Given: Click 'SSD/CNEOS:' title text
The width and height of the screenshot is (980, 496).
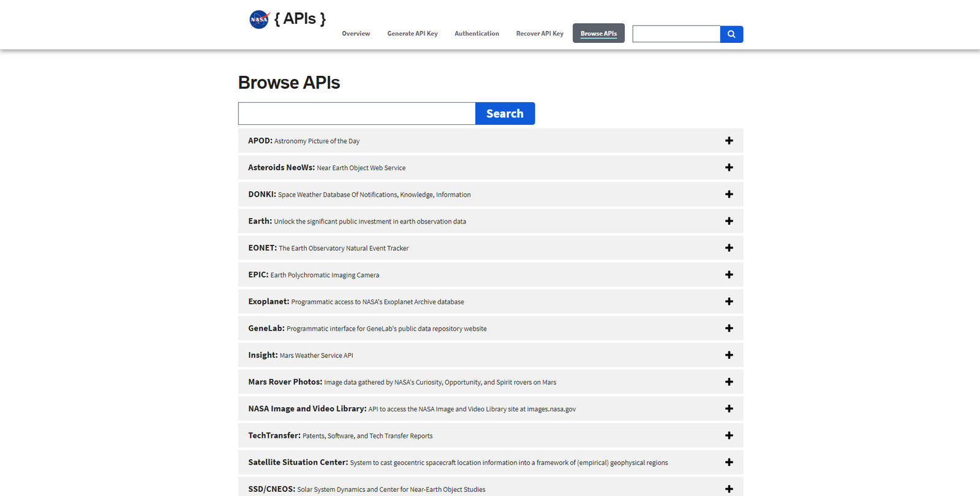Looking at the screenshot, I should click(272, 489).
